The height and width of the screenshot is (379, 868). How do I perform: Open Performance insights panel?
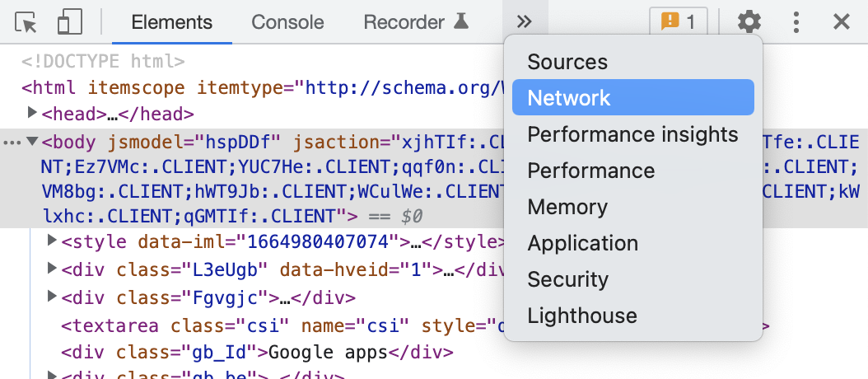click(632, 134)
